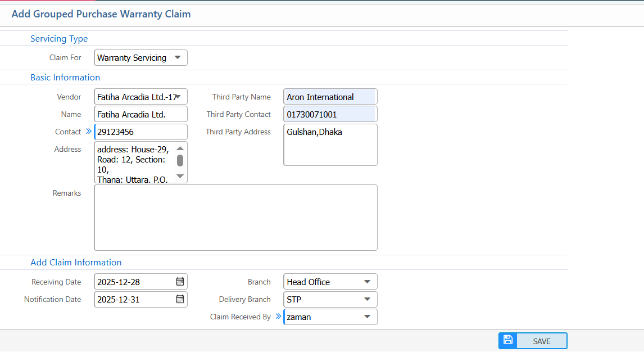Expand the Claim For dropdown
644x361 pixels.
(x=177, y=57)
